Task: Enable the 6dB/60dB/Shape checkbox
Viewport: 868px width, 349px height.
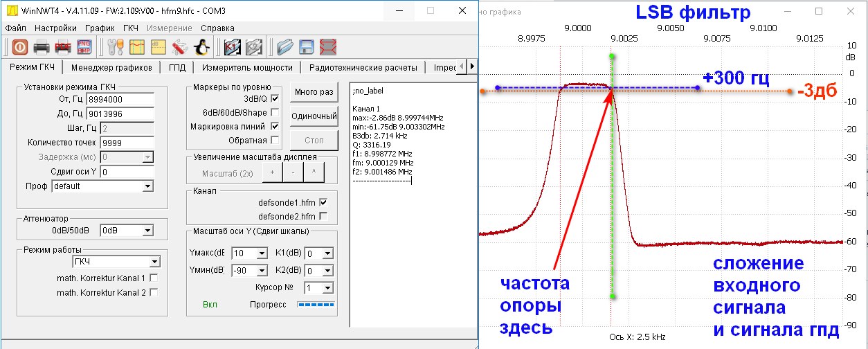Action: 275,113
